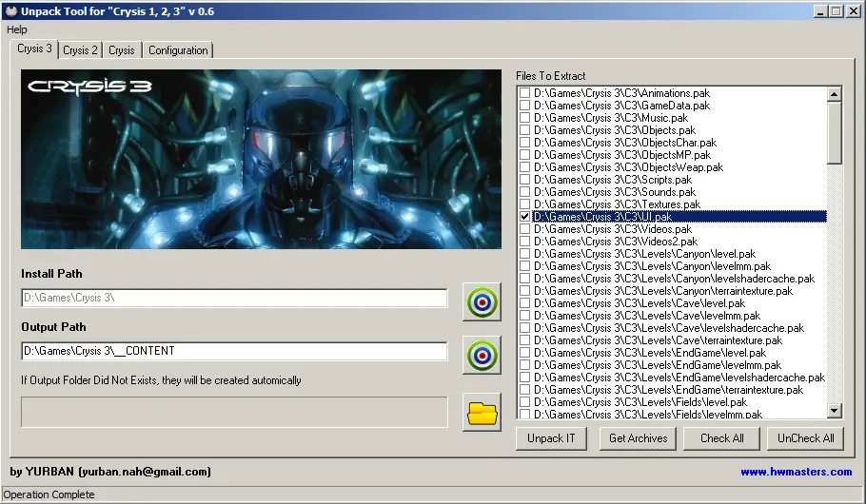Viewport: 866px width, 504px height.
Task: Click the Output Path input field
Action: point(234,351)
